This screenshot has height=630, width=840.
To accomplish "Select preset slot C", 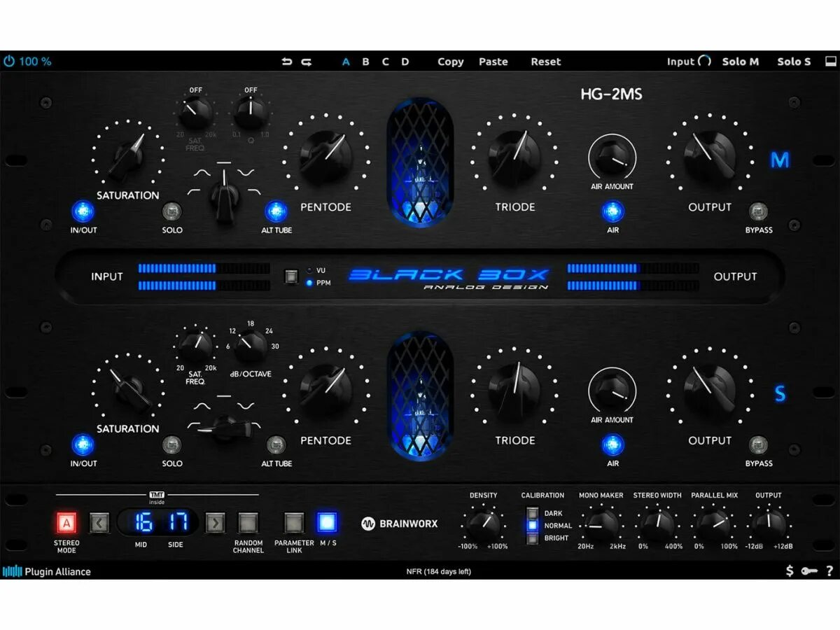I will (385, 62).
